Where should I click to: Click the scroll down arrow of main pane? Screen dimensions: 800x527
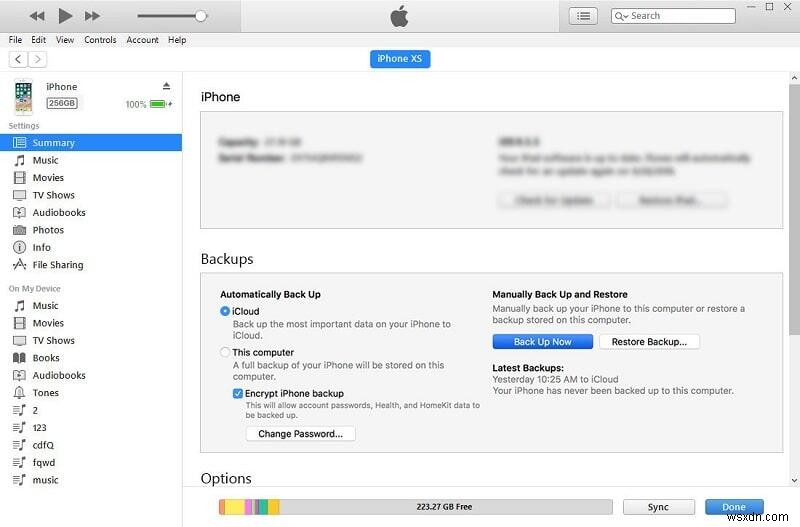pyautogui.click(x=794, y=480)
